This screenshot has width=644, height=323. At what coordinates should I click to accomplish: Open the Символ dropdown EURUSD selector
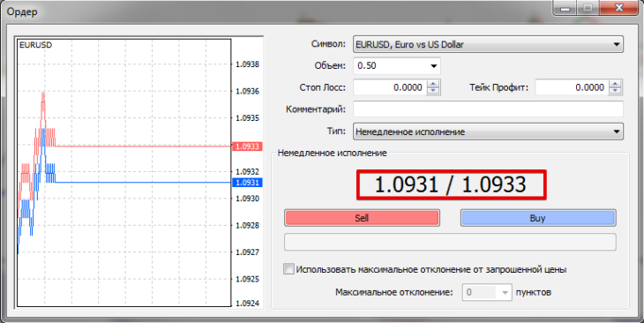coord(488,44)
